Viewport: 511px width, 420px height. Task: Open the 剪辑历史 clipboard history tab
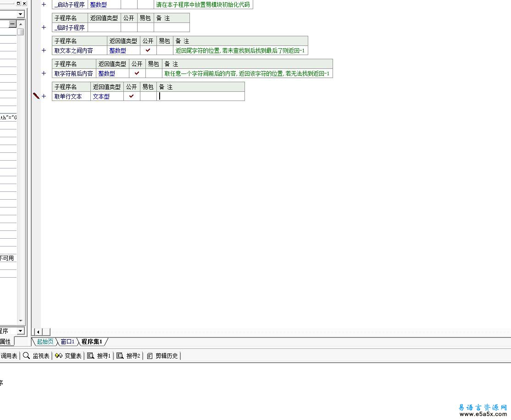point(163,356)
